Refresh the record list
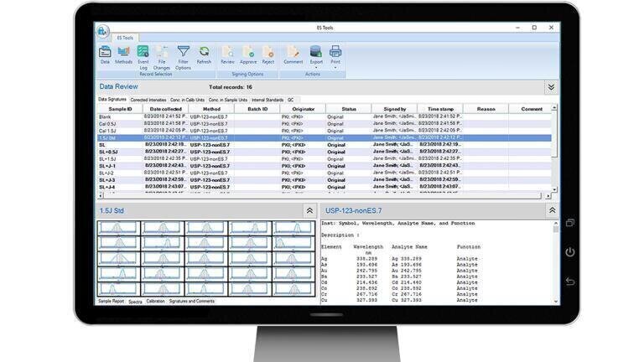Viewport: 644px width, 362px height. click(x=204, y=55)
